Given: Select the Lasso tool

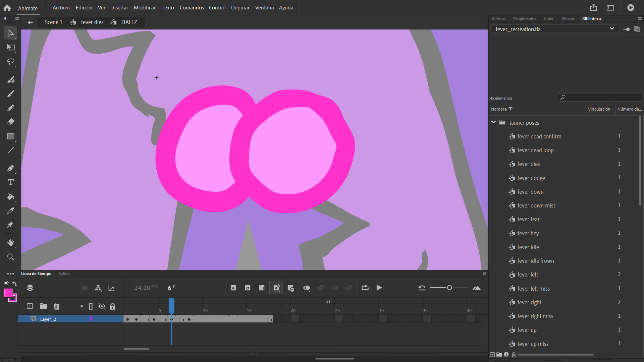Looking at the screenshot, I should 11,62.
